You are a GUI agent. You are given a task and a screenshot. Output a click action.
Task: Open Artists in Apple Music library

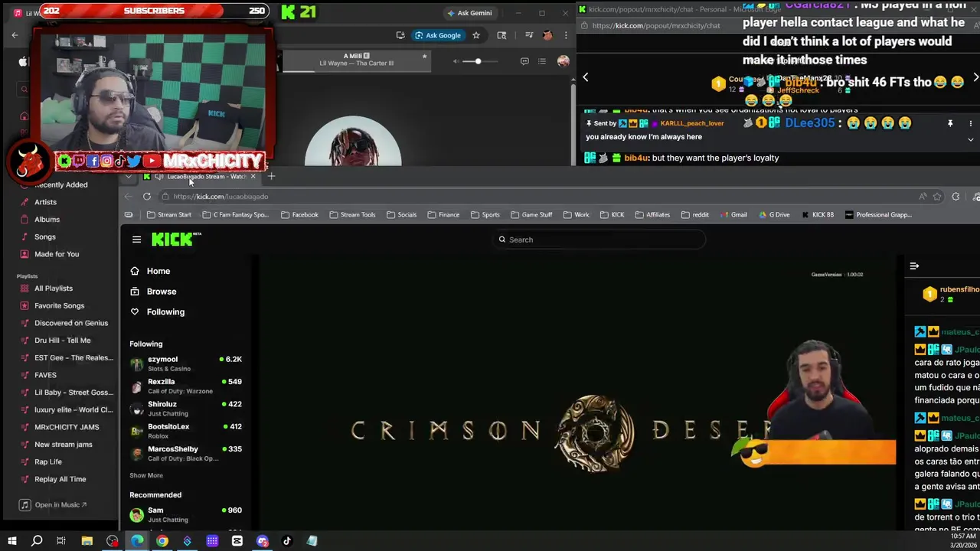(x=45, y=202)
